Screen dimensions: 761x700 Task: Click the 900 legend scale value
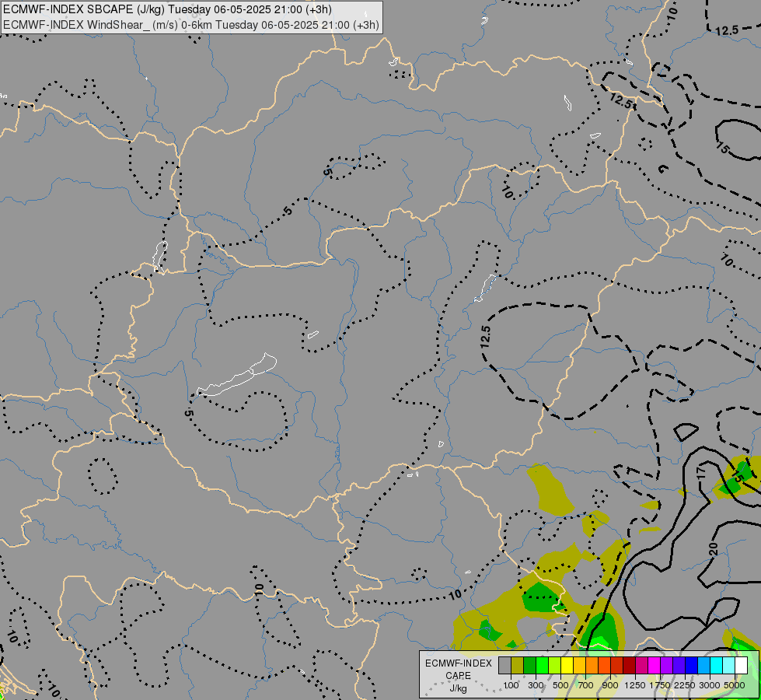[x=610, y=685]
